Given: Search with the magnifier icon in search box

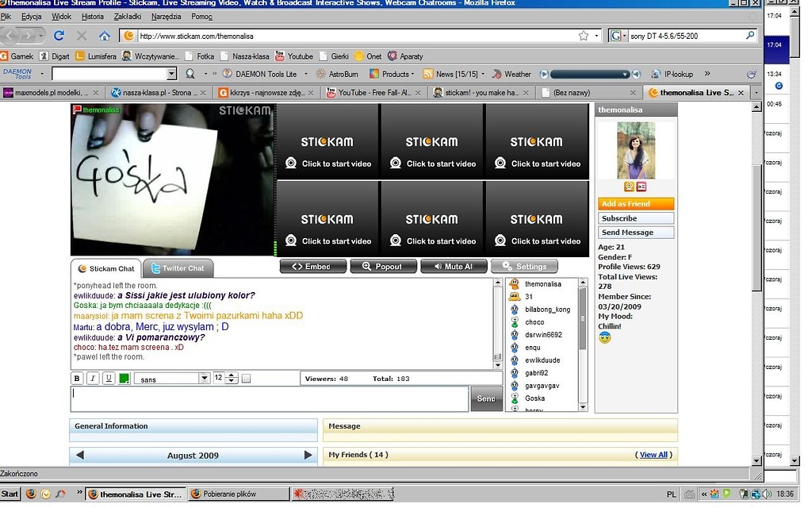Looking at the screenshot, I should (x=750, y=35).
